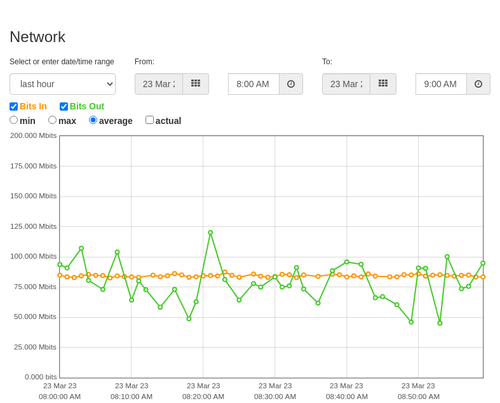This screenshot has width=500, height=403.
Task: Select the average radio button
Action: (93, 120)
